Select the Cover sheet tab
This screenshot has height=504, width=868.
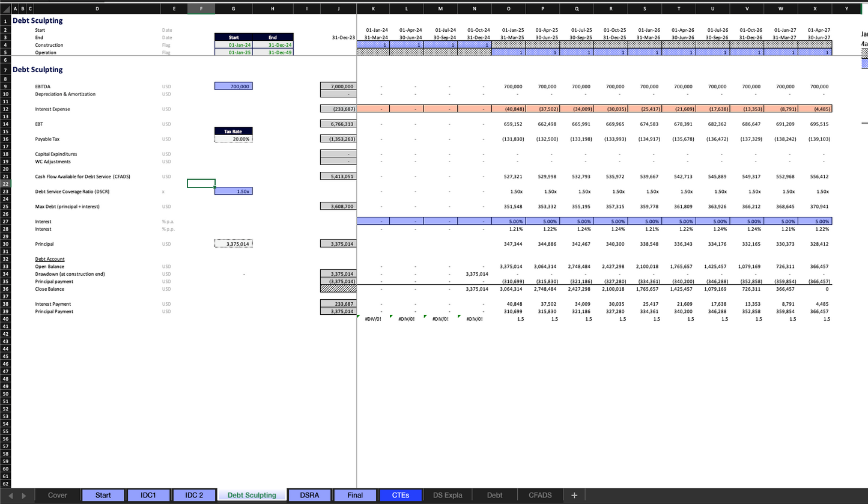click(x=58, y=496)
